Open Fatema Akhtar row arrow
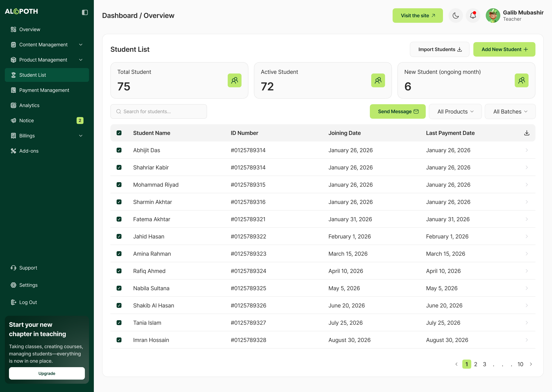552x392 pixels. 527,219
